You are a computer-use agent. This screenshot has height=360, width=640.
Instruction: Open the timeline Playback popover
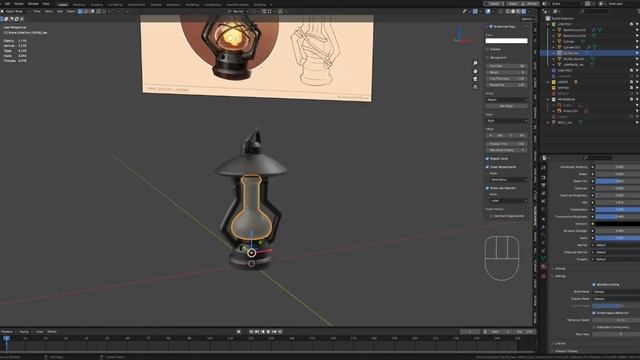(x=8, y=332)
